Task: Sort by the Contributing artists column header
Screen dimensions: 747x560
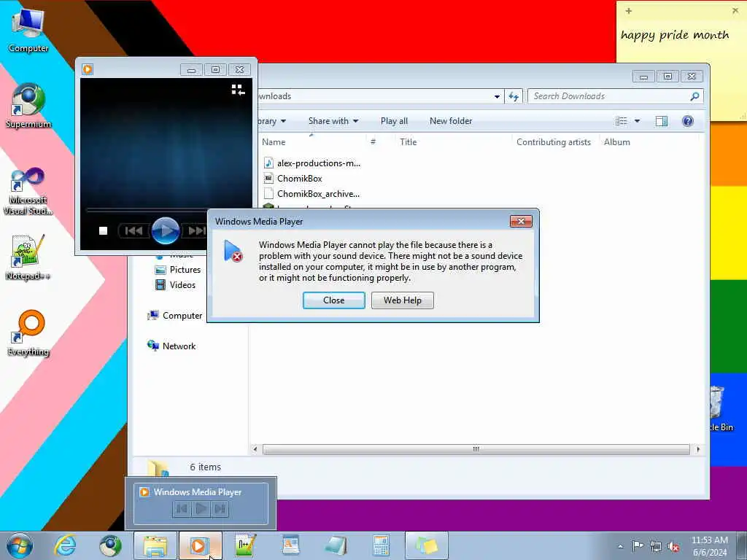Action: 554,142
